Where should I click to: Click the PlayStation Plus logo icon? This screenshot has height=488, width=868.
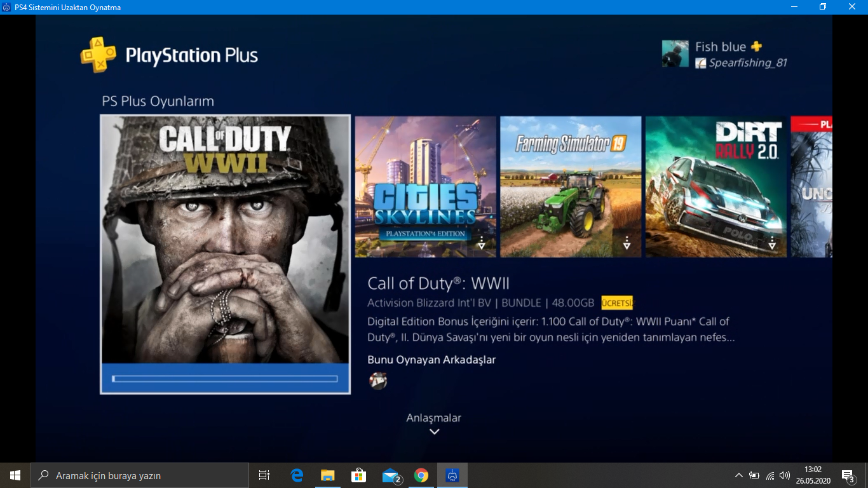click(x=98, y=55)
